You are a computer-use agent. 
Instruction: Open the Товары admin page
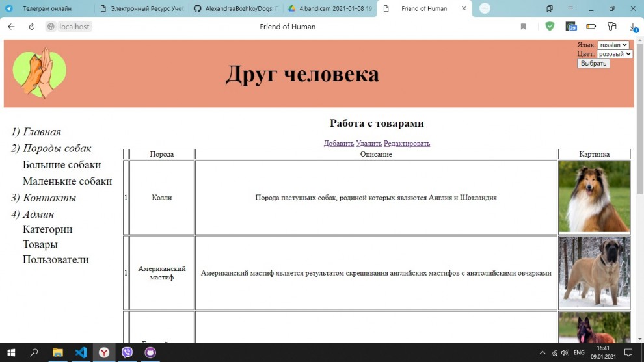(40, 244)
